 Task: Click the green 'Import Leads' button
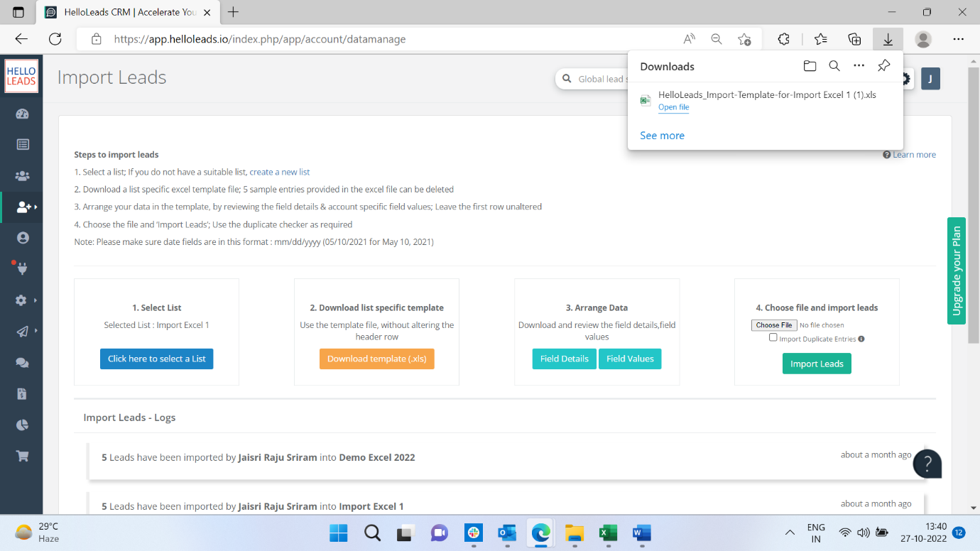(817, 364)
